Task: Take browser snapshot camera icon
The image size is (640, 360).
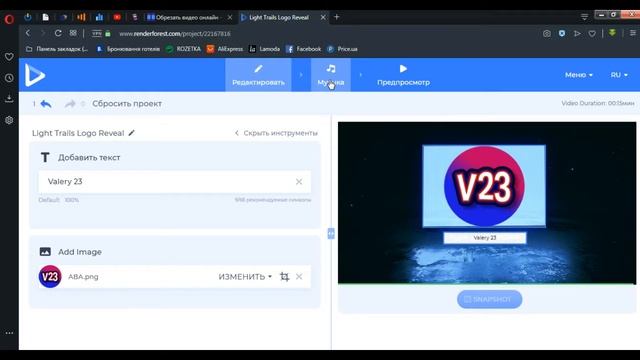Action: (547, 33)
